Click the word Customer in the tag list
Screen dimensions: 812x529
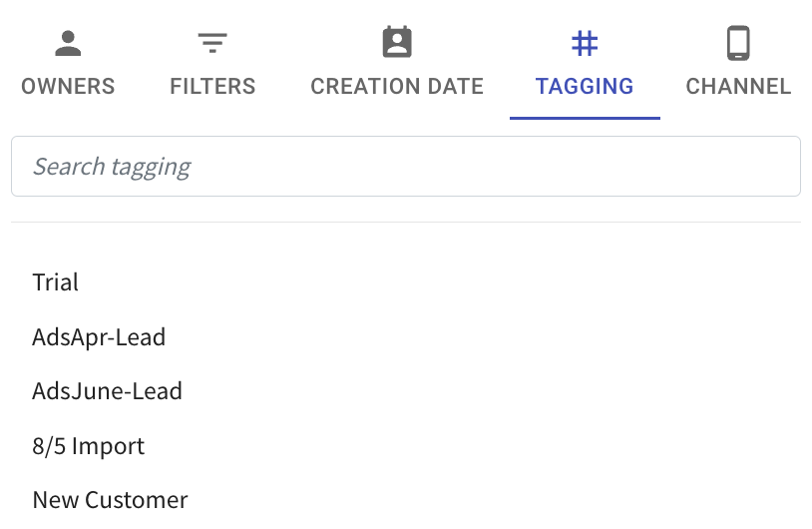point(137,500)
